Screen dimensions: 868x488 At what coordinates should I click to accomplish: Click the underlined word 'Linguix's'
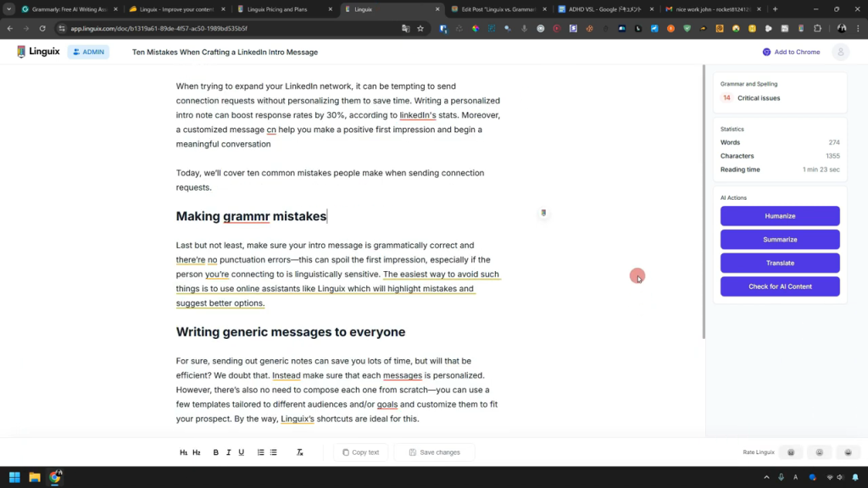[x=298, y=419]
